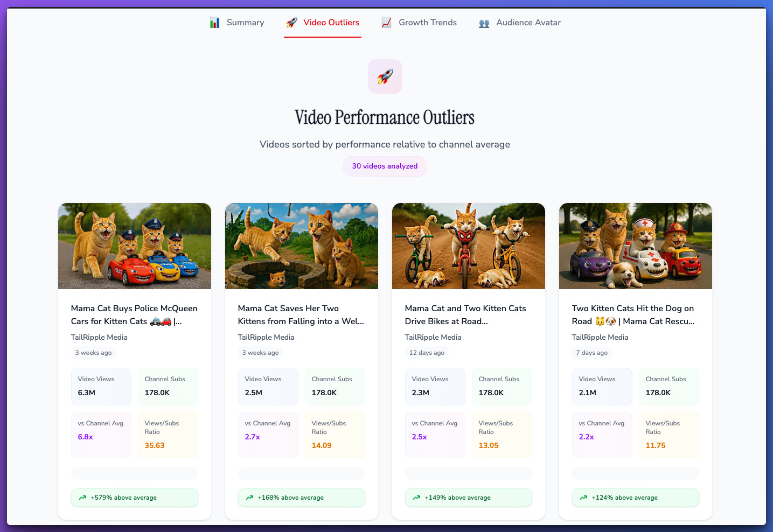Viewport: 773px width, 532px height.
Task: Click the 12 days ago tag
Action: 427,353
